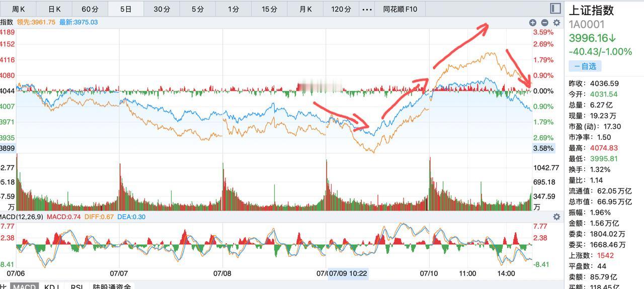Click the 3.58% crosshair percentage label
644x289 pixels.
[543, 148]
